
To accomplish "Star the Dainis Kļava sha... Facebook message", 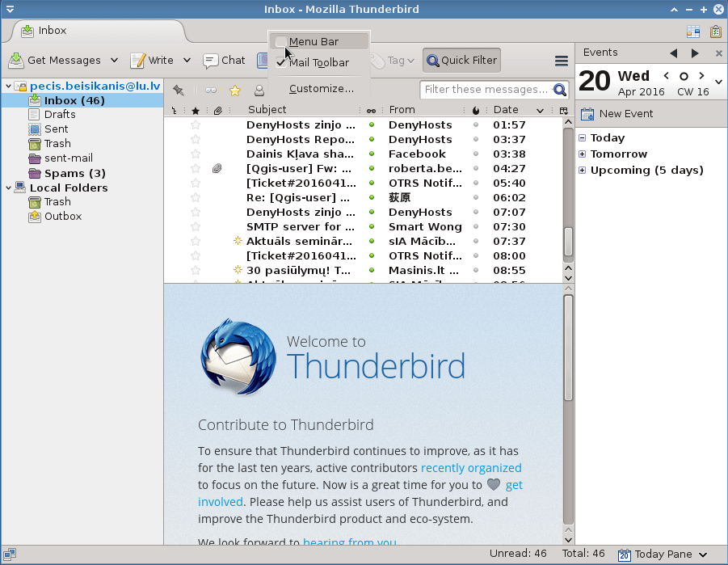I will pyautogui.click(x=196, y=154).
